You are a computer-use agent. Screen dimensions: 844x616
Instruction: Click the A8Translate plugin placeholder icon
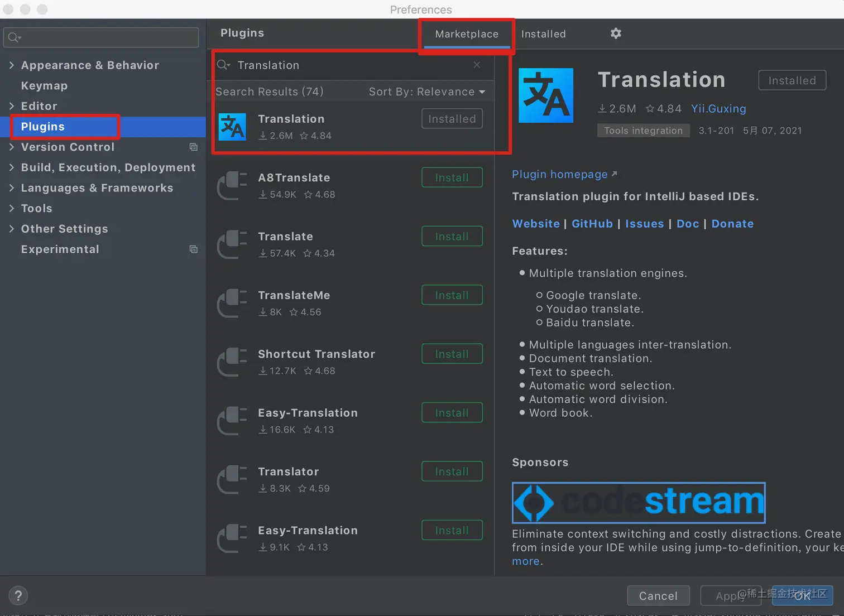click(x=232, y=186)
